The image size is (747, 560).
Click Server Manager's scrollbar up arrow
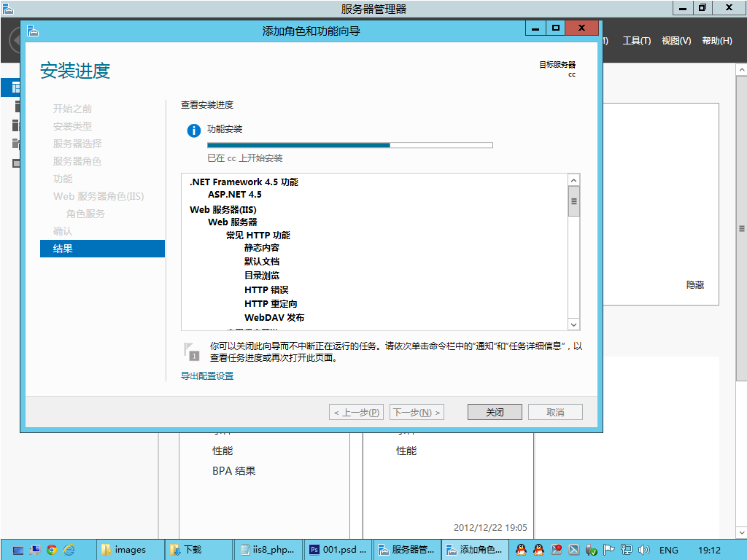(x=741, y=69)
